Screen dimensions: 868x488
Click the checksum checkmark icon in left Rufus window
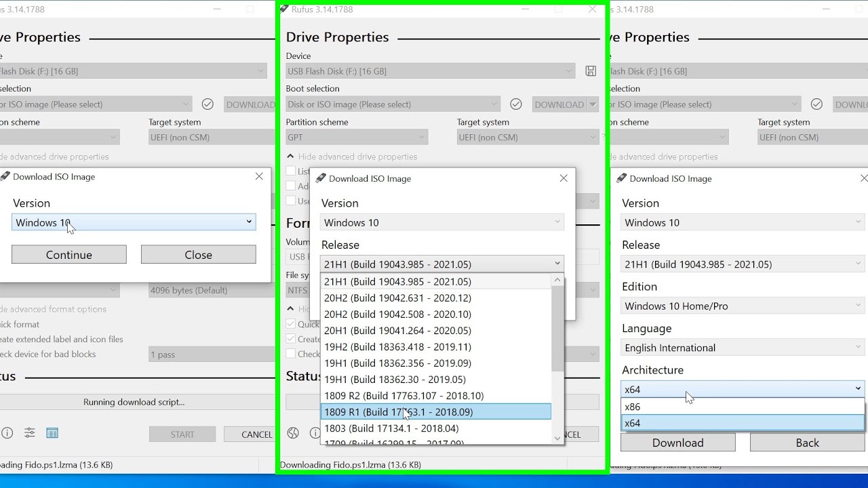(208, 104)
